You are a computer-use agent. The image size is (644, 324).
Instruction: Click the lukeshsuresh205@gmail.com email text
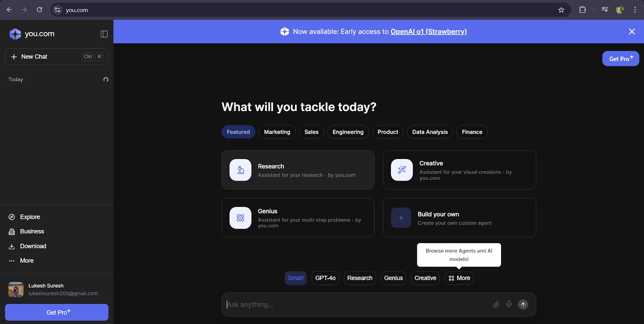pyautogui.click(x=63, y=293)
